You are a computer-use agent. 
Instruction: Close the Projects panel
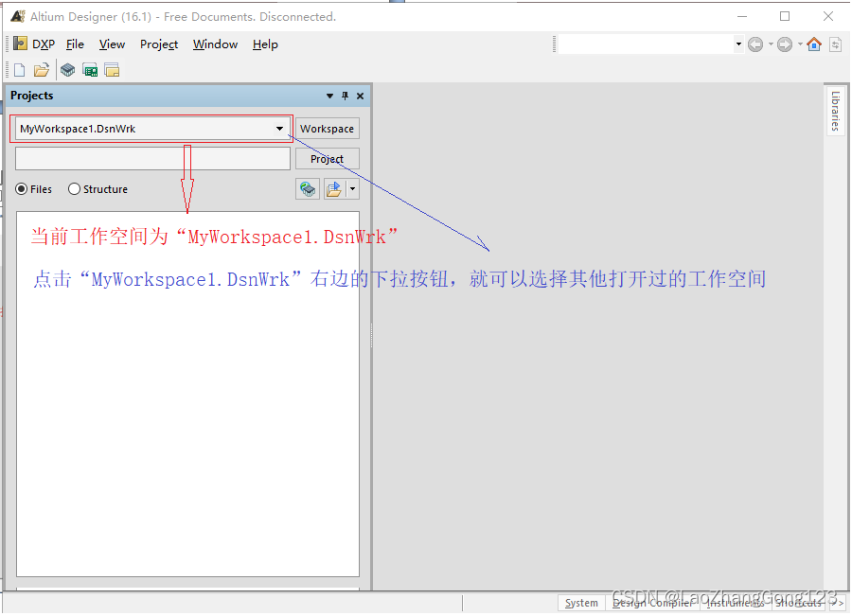360,97
